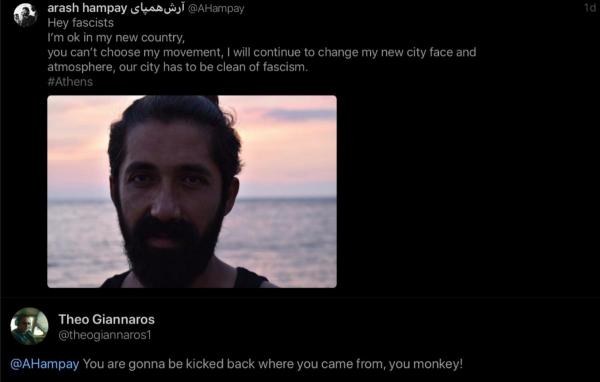Open the @AHampay handle beside the name
This screenshot has width=600, height=382.
coord(216,8)
